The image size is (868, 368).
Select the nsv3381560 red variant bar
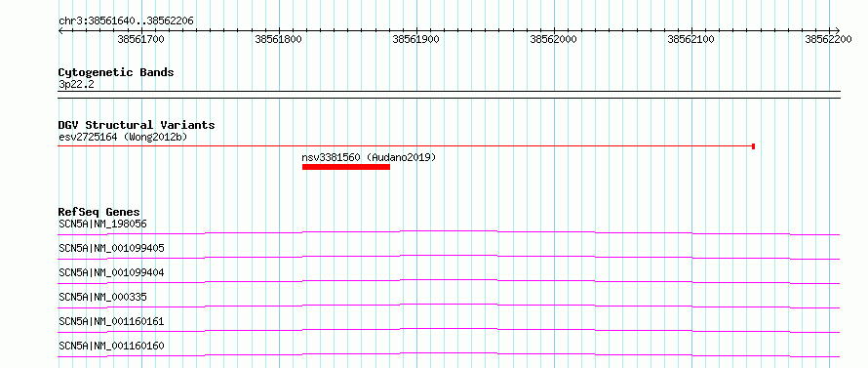[346, 167]
